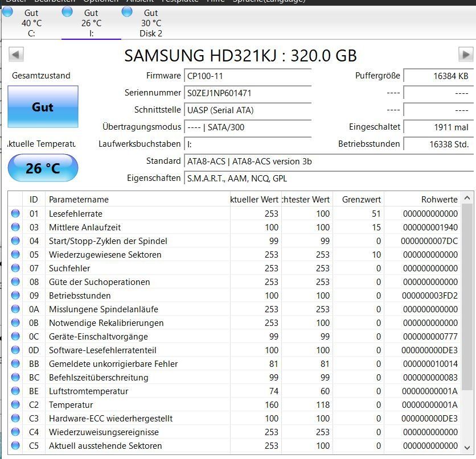Click the Eingeschaltet value 1911 mal
476x459 pixels.
pyautogui.click(x=438, y=127)
